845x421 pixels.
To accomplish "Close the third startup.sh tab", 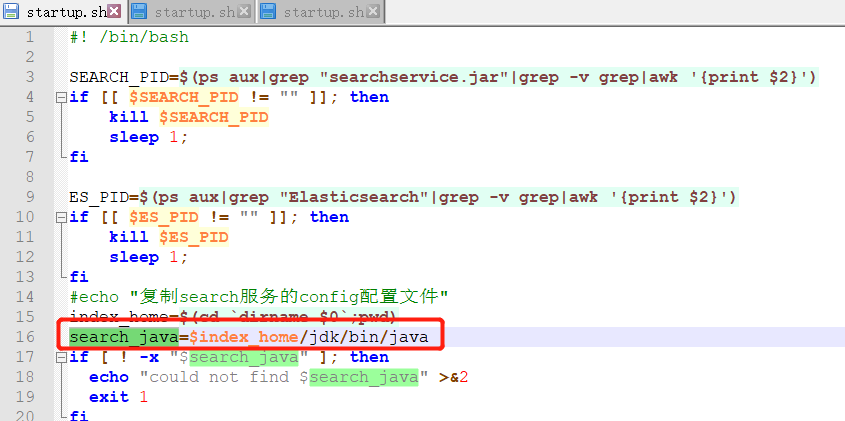I will 371,12.
